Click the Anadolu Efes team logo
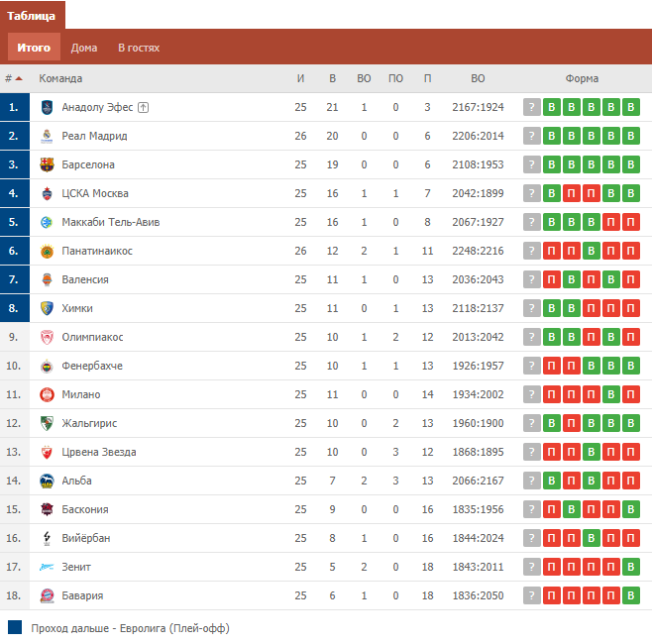Viewport: 652px width, 644px height. [47, 107]
